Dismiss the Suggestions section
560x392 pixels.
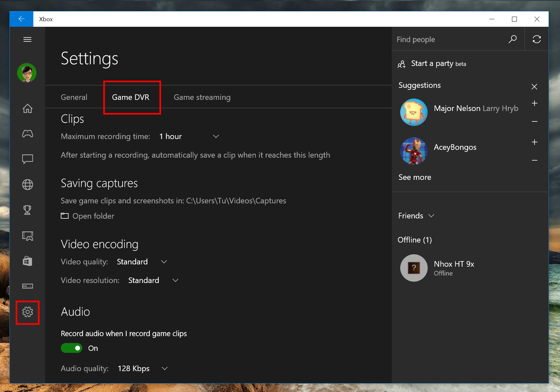tap(534, 86)
